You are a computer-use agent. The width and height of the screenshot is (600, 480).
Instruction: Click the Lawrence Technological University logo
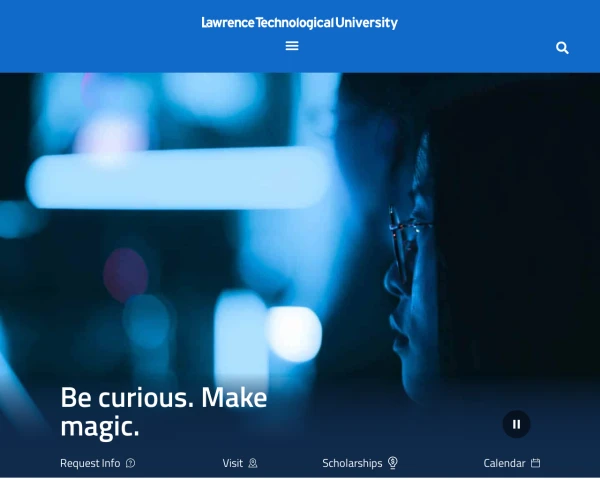click(300, 23)
